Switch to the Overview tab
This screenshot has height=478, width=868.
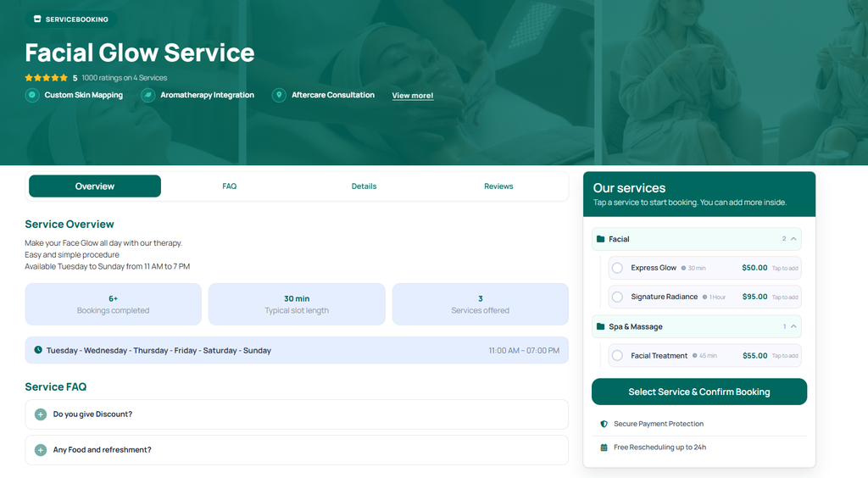pyautogui.click(x=95, y=186)
